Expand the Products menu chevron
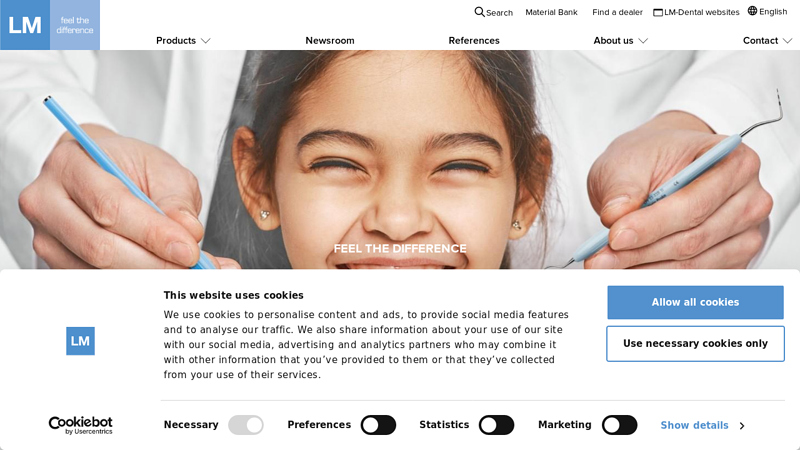This screenshot has width=800, height=450. click(x=206, y=41)
